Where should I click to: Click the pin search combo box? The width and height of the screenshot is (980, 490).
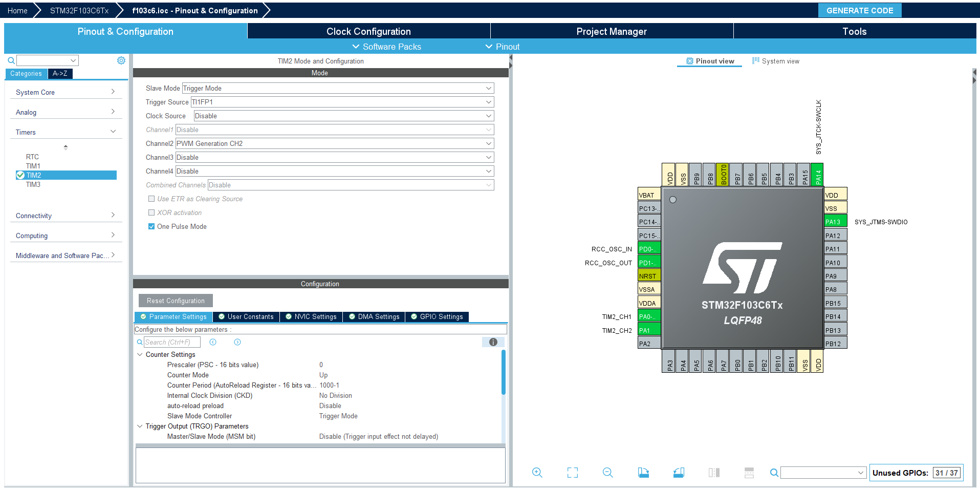click(823, 473)
